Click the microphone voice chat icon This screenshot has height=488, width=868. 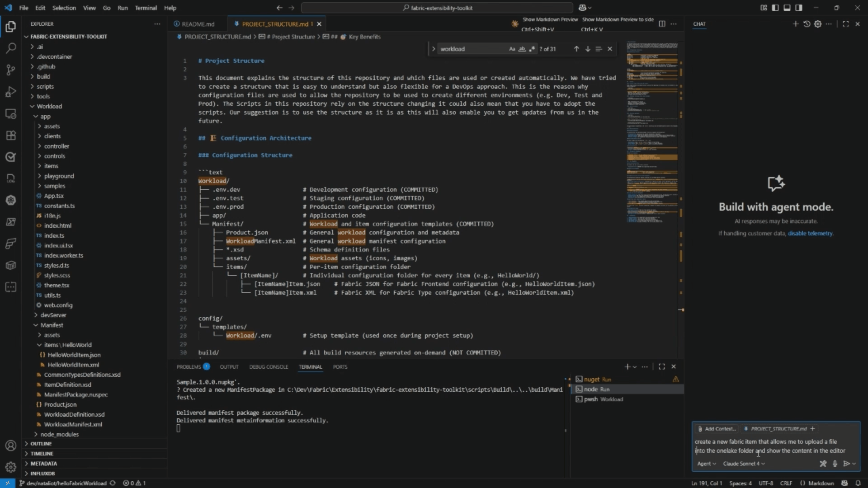(835, 464)
